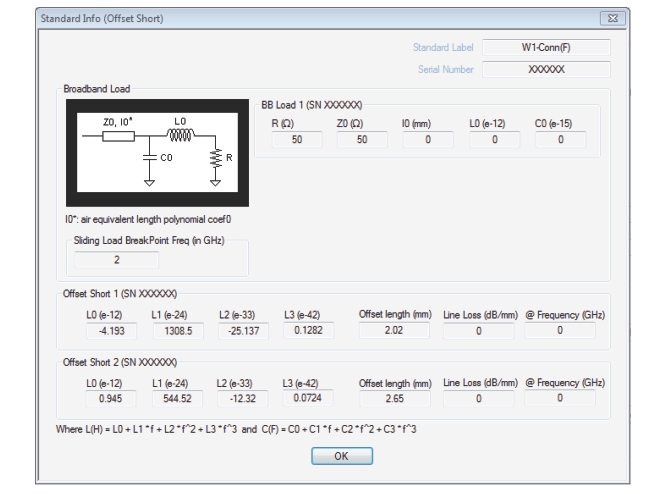
Task: Click the BB Load Z0 (Ω) field
Action: [x=363, y=140]
